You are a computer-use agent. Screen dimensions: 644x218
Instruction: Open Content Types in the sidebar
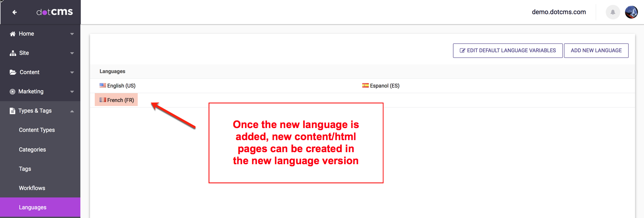[x=37, y=130]
